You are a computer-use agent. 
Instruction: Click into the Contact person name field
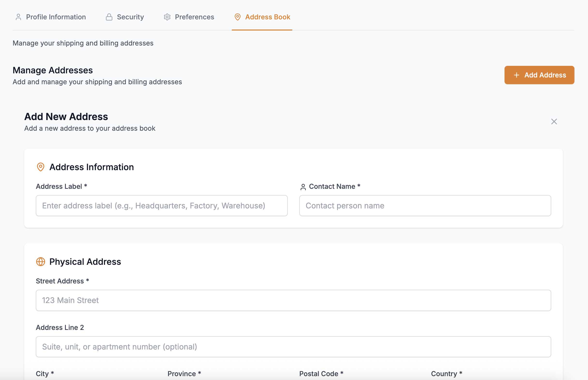click(425, 205)
